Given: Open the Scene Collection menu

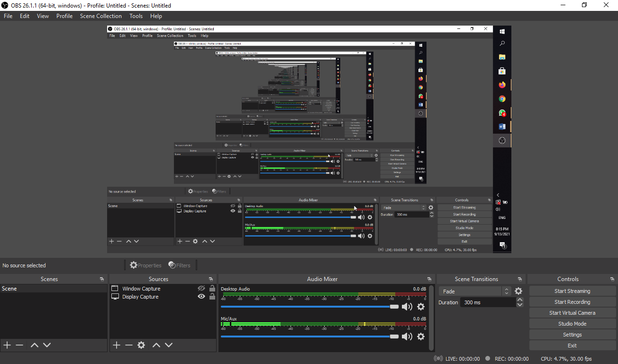Looking at the screenshot, I should (x=100, y=16).
